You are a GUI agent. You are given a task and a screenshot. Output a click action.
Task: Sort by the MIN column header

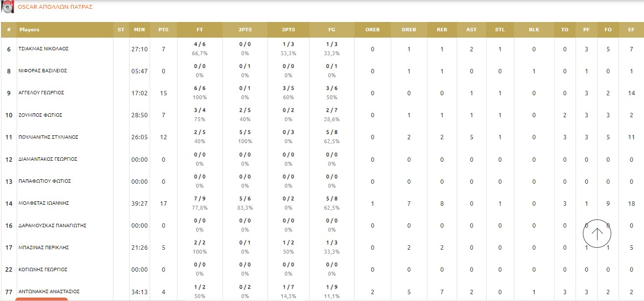coord(139,30)
